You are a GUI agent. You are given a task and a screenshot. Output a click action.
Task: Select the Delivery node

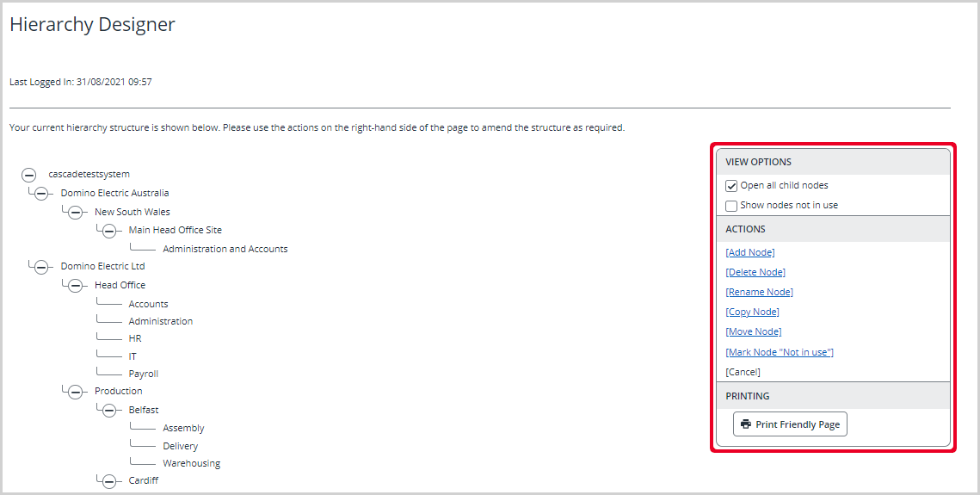180,446
